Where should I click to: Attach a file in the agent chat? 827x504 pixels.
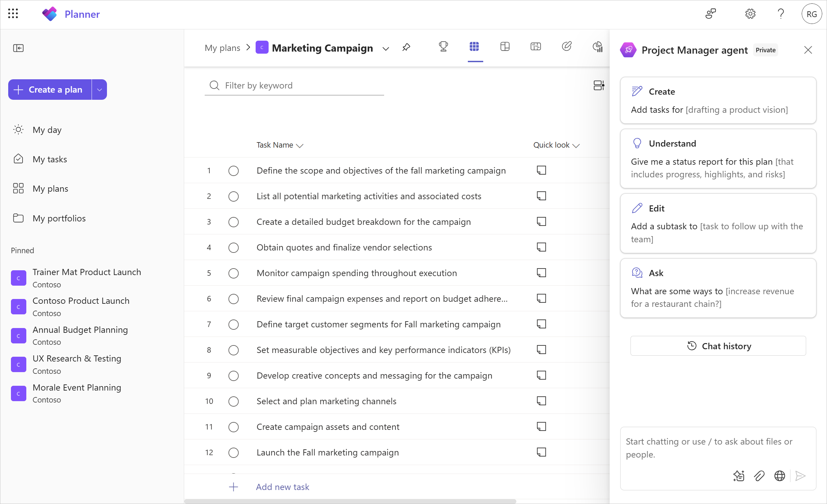tap(759, 476)
